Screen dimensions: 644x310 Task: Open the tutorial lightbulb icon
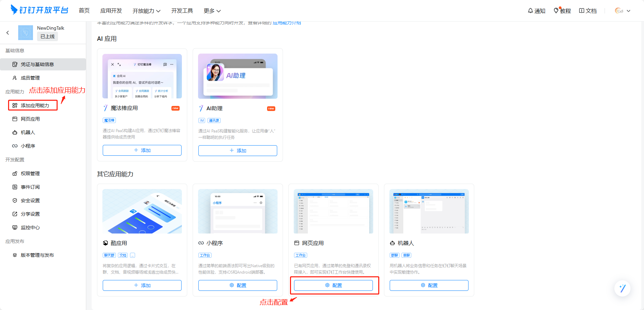tap(556, 11)
